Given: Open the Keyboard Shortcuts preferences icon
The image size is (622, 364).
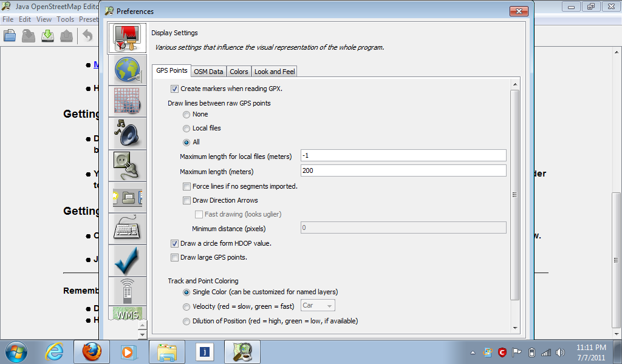Looking at the screenshot, I should [127, 229].
